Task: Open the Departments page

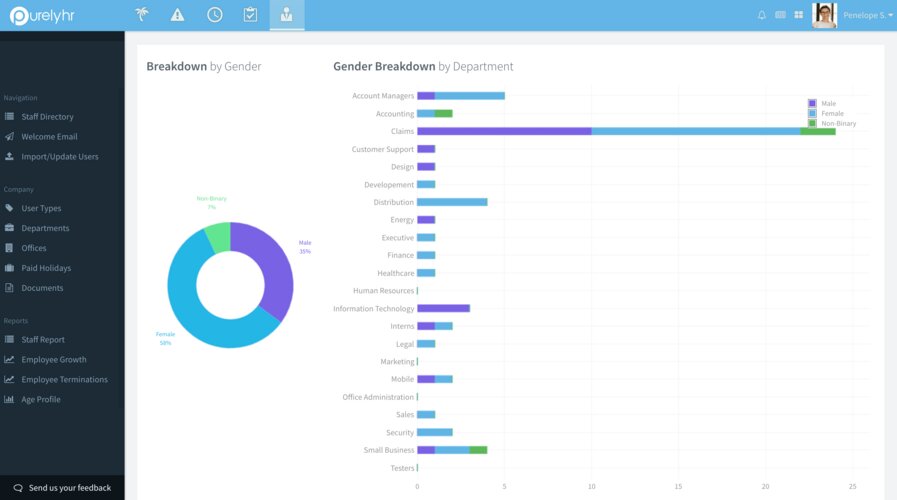Action: point(45,228)
